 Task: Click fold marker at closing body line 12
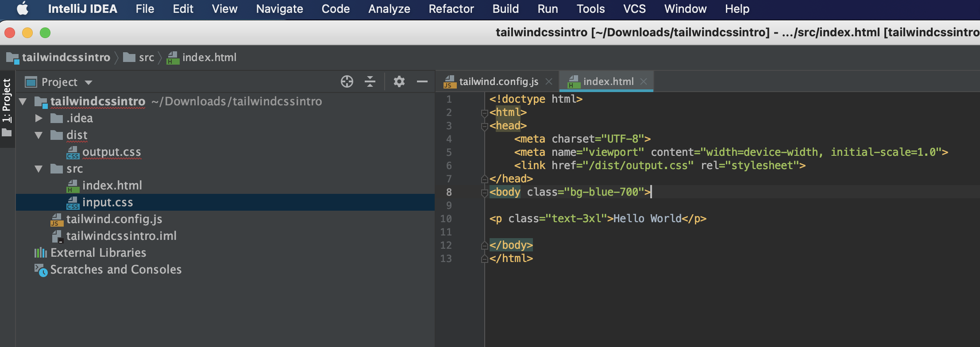point(484,245)
